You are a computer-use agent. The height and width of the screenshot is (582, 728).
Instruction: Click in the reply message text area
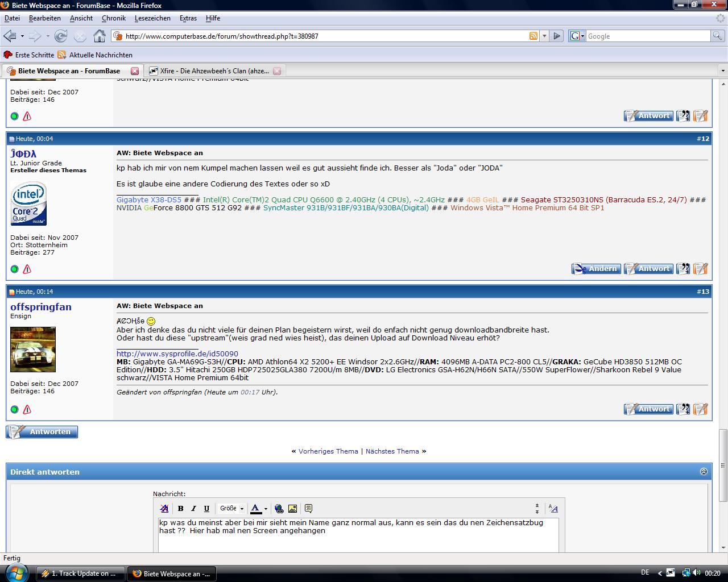(358, 534)
